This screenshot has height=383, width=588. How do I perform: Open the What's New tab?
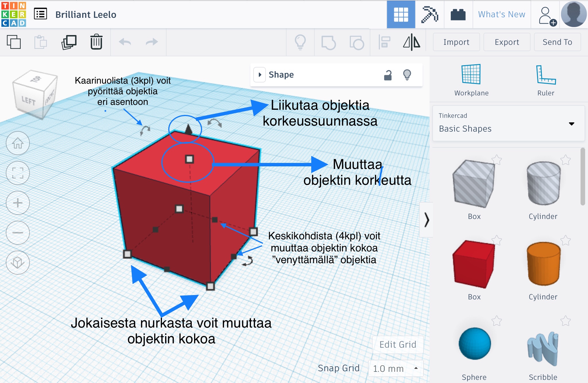click(x=502, y=14)
